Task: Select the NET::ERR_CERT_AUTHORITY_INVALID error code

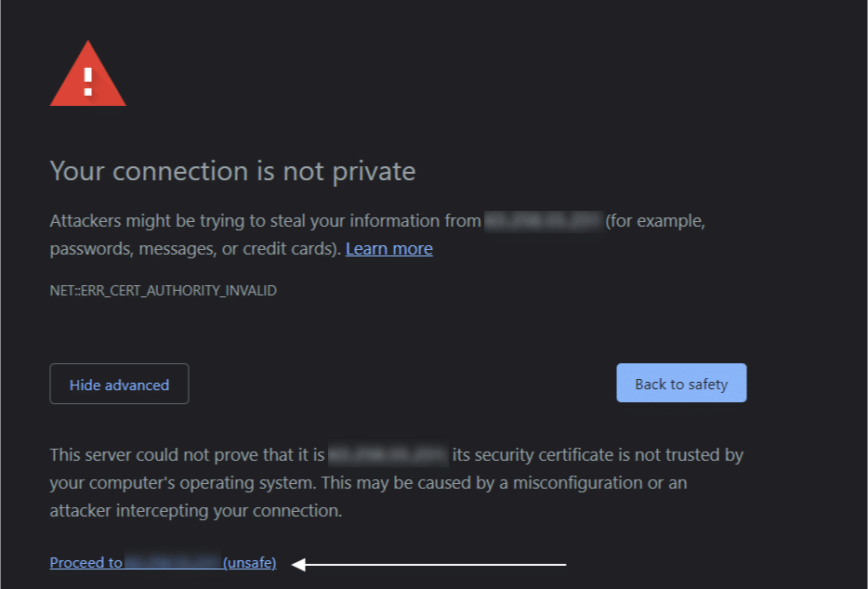Action: point(164,291)
